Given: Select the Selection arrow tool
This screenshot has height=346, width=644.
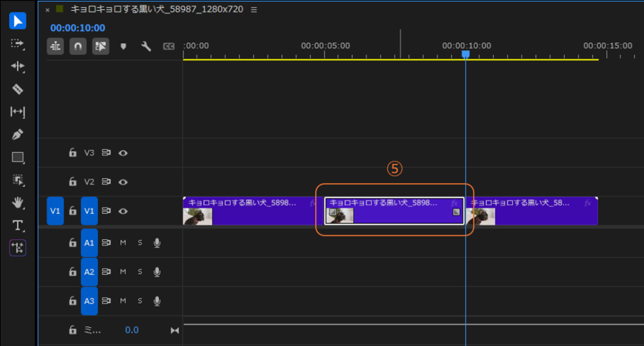Looking at the screenshot, I should 18,21.
